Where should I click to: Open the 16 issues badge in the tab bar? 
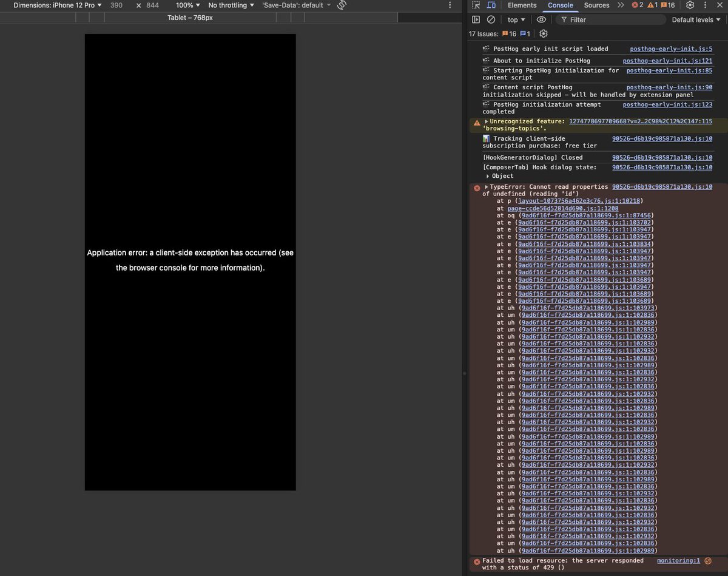tap(668, 5)
